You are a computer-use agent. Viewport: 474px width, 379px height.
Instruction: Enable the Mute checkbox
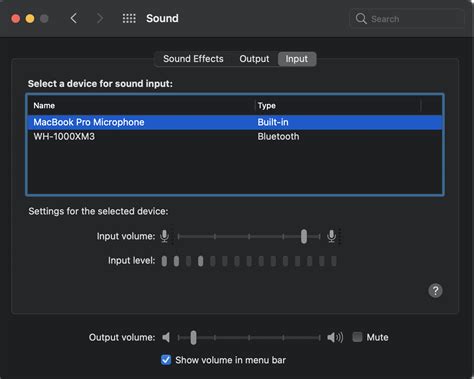[357, 337]
